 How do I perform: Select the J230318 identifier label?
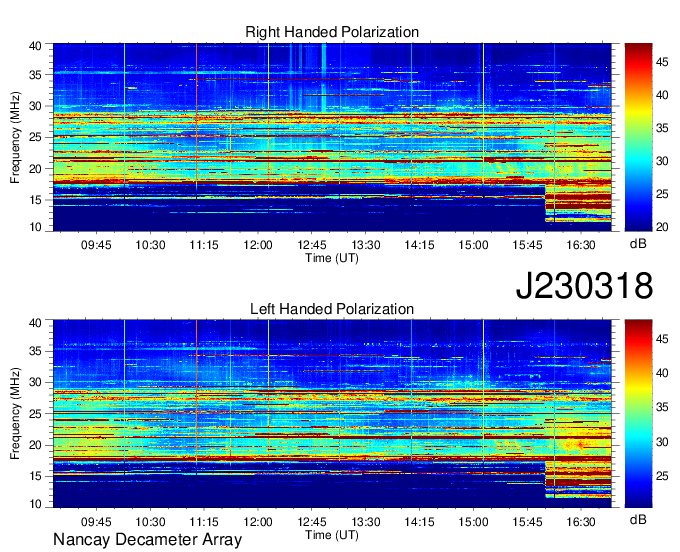coord(584,285)
